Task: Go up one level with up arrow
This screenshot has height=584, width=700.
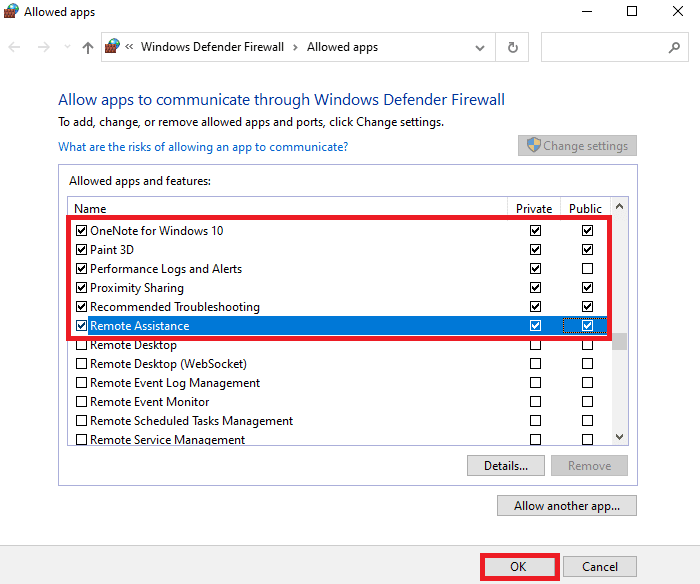Action: coord(88,47)
